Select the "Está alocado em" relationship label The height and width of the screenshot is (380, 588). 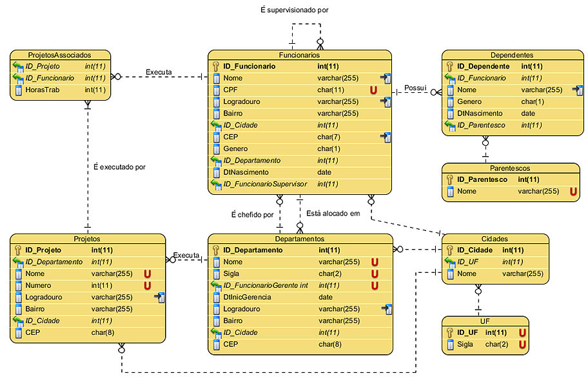333,214
